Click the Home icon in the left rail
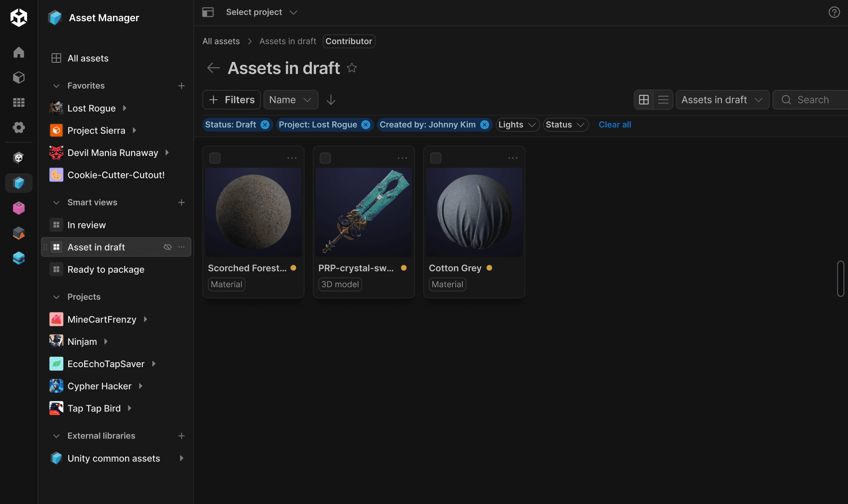Screen dimensions: 848x504 point(19,52)
